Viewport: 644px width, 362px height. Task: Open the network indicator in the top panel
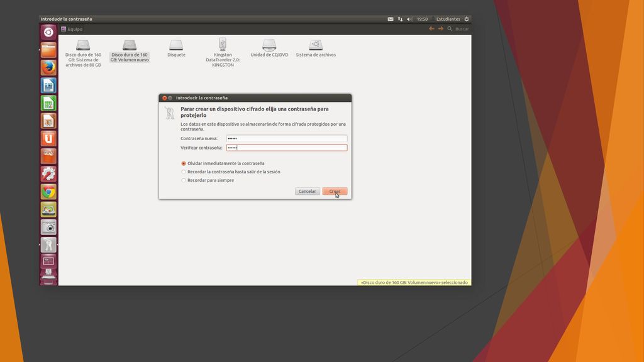tap(400, 19)
